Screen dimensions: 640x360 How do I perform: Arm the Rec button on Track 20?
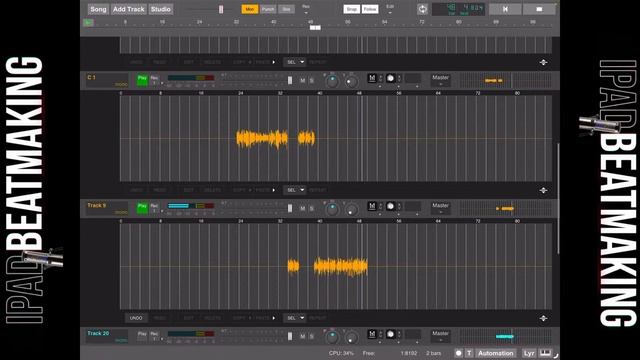tap(154, 336)
